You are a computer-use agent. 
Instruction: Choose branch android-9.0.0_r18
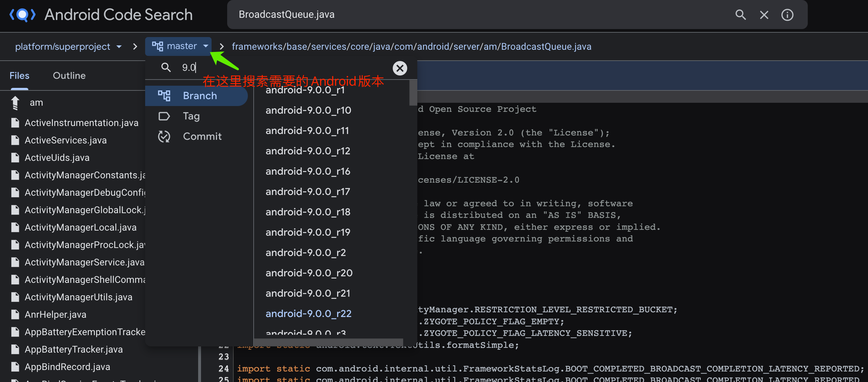point(308,212)
